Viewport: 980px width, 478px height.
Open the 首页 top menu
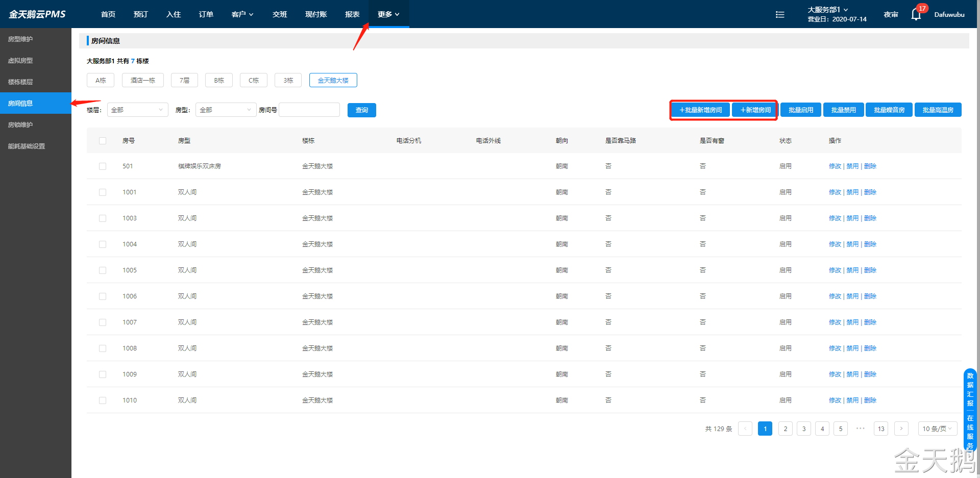point(108,14)
